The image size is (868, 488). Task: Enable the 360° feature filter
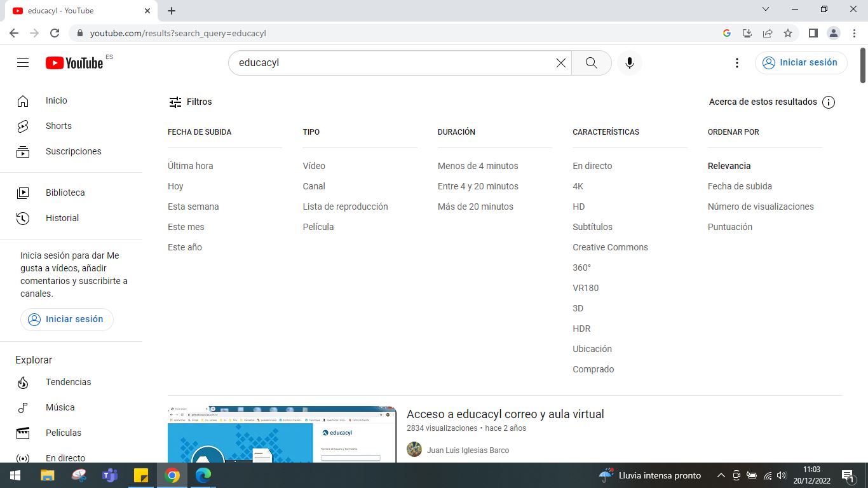coord(581,268)
